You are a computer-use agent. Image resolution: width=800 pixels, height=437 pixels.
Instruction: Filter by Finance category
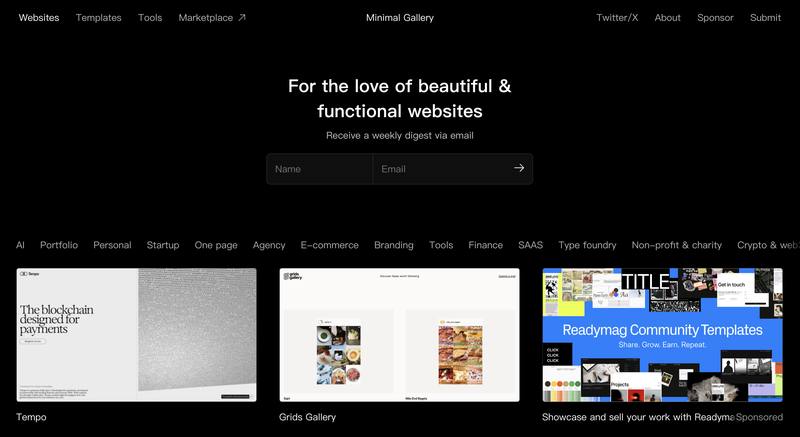pos(486,245)
